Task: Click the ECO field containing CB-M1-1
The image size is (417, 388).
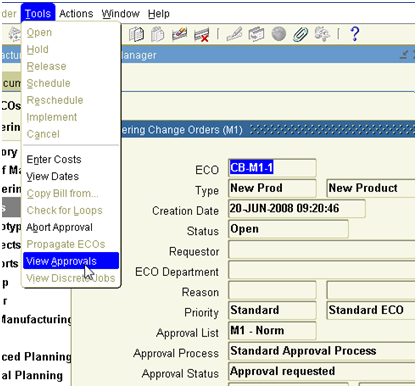Action: coord(272,168)
